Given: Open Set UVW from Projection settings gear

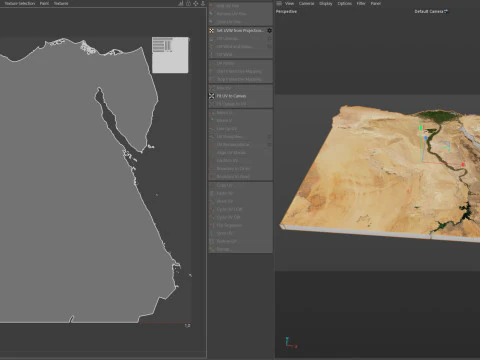Looking at the screenshot, I should (269, 31).
